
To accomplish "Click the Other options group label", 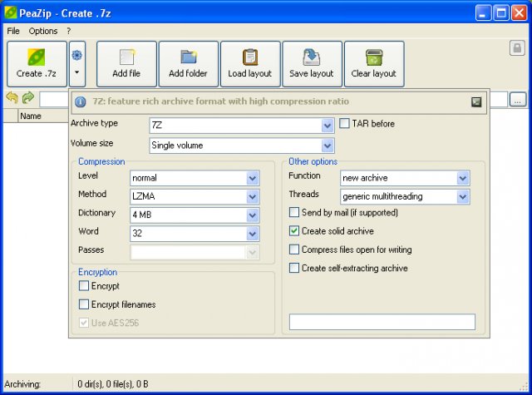I will point(313,161).
